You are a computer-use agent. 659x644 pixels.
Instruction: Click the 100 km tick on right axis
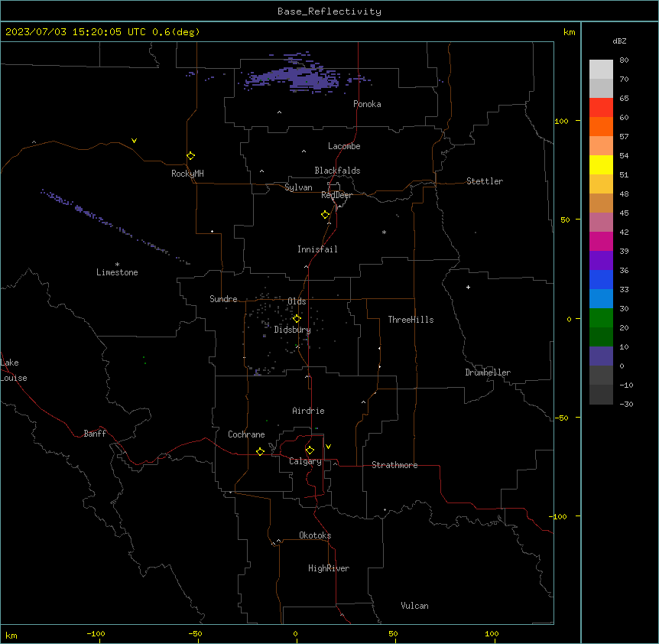pos(561,121)
